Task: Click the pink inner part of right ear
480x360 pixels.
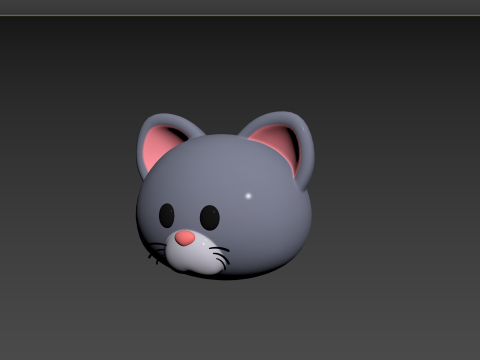Action: (278, 143)
